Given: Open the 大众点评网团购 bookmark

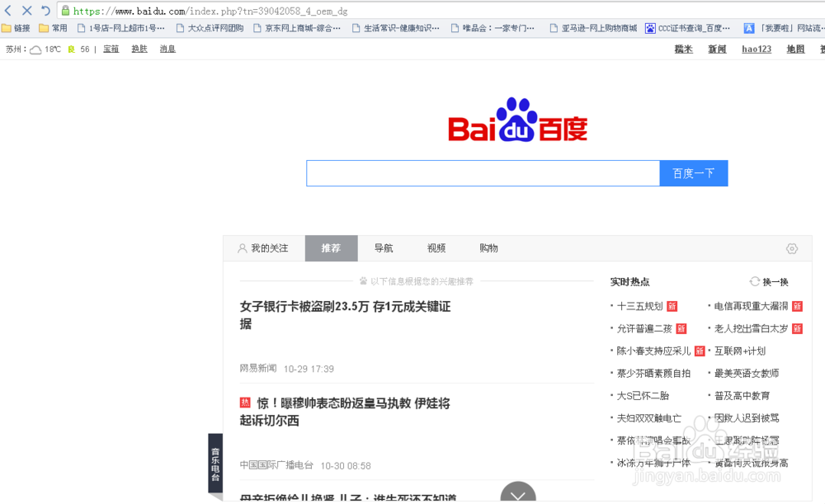Looking at the screenshot, I should coord(210,28).
